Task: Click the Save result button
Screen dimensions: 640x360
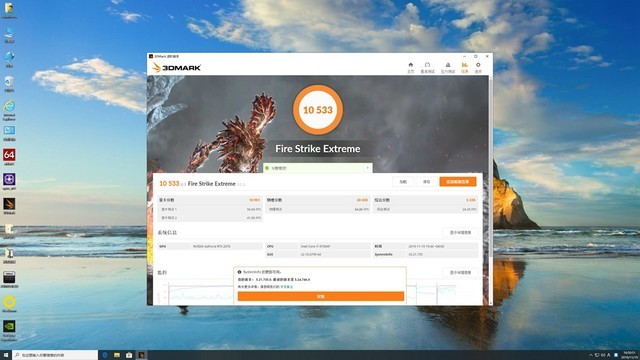Action: [426, 182]
